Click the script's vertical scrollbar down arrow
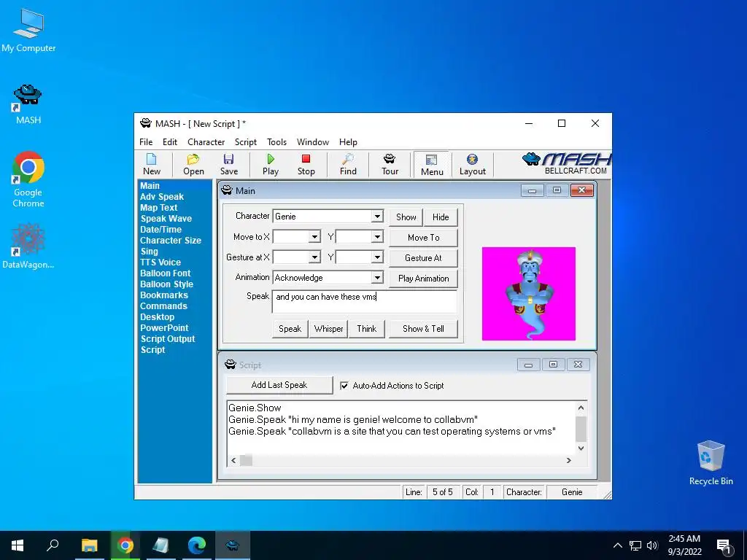 (x=581, y=448)
